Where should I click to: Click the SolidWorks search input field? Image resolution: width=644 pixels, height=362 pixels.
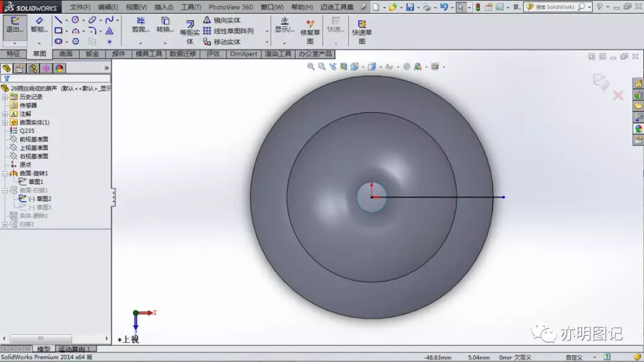click(555, 7)
